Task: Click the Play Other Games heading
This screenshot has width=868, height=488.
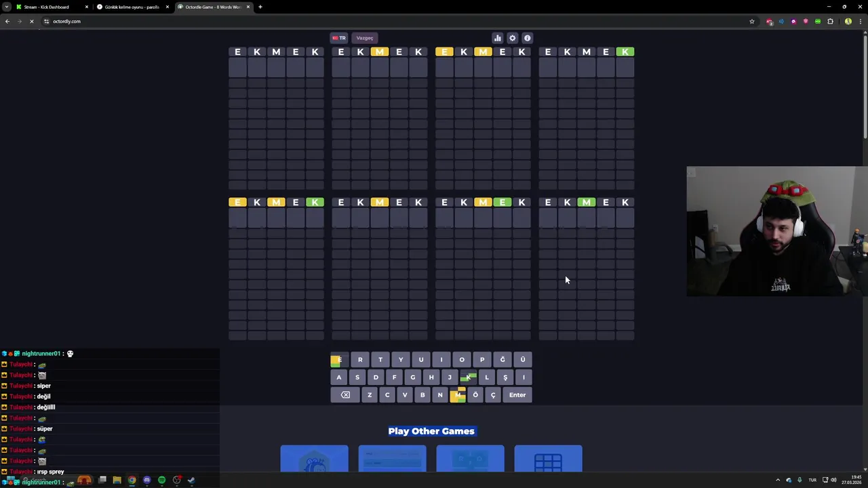Action: click(x=431, y=431)
